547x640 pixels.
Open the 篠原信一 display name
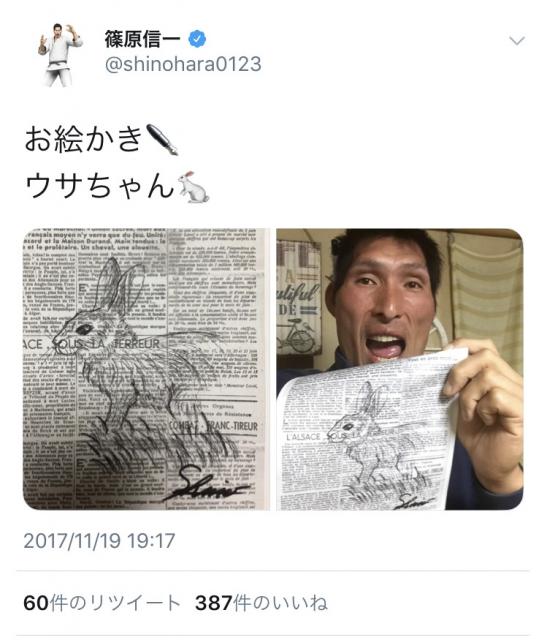point(143,39)
